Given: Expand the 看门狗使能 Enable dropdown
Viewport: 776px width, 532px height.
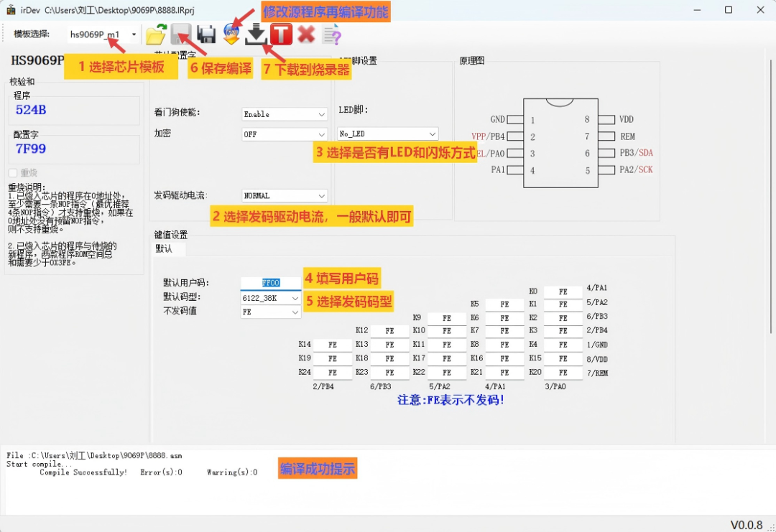Looking at the screenshot, I should point(285,114).
